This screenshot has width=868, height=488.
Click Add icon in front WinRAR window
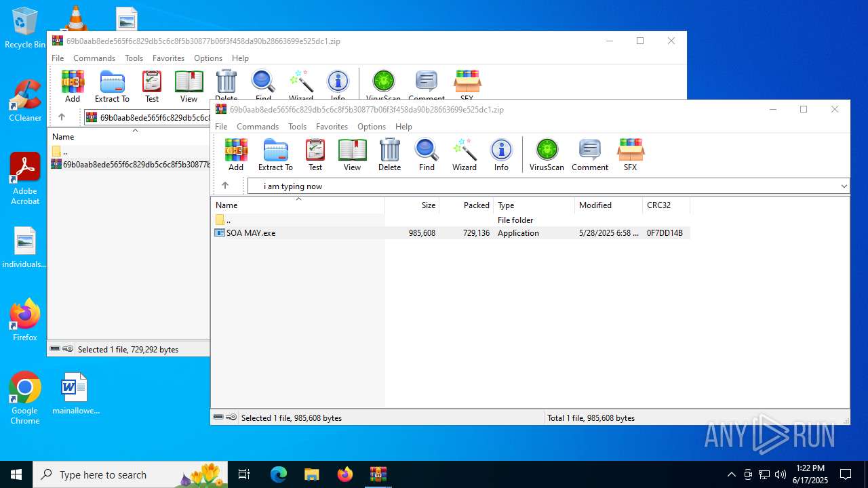pos(236,155)
